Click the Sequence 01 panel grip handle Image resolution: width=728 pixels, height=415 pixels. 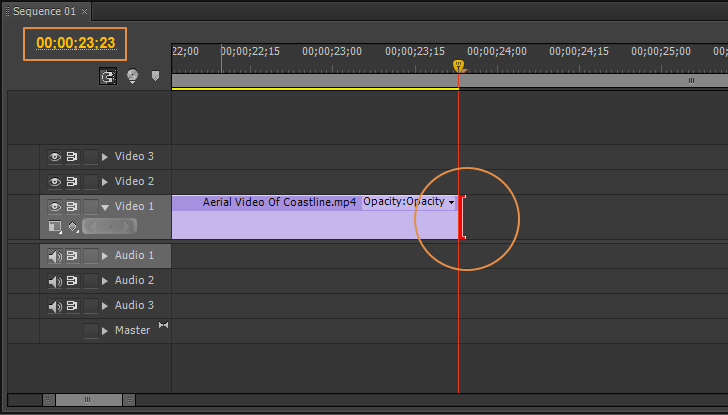(7, 11)
